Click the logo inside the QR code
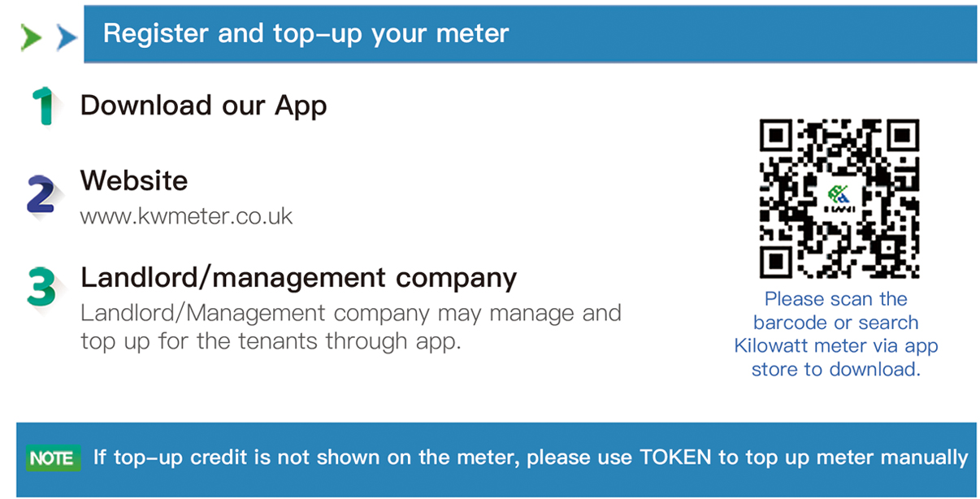Image resolution: width=980 pixels, height=499 pixels. (x=838, y=197)
